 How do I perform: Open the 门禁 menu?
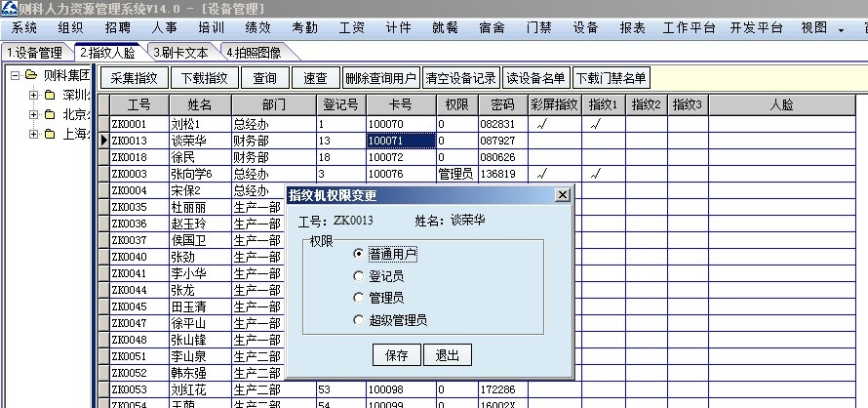point(539,27)
